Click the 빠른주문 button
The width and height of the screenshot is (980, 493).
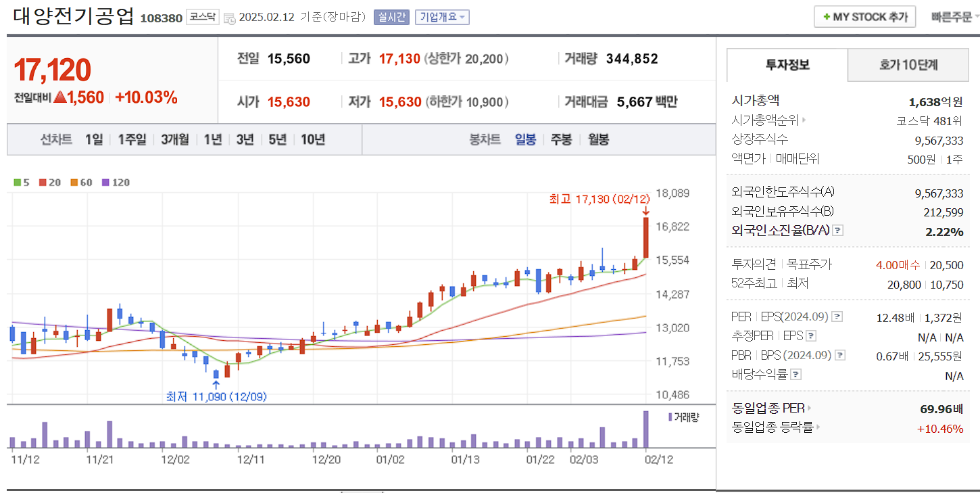pos(950,16)
